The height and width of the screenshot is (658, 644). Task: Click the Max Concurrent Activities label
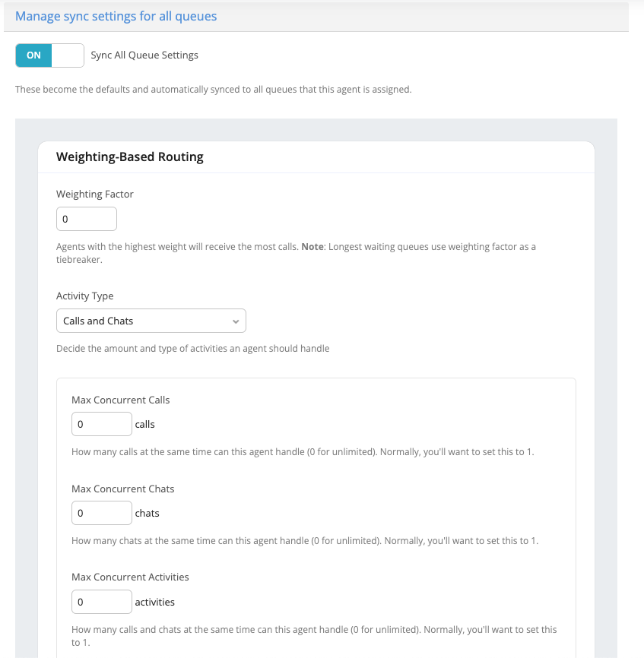[130, 577]
